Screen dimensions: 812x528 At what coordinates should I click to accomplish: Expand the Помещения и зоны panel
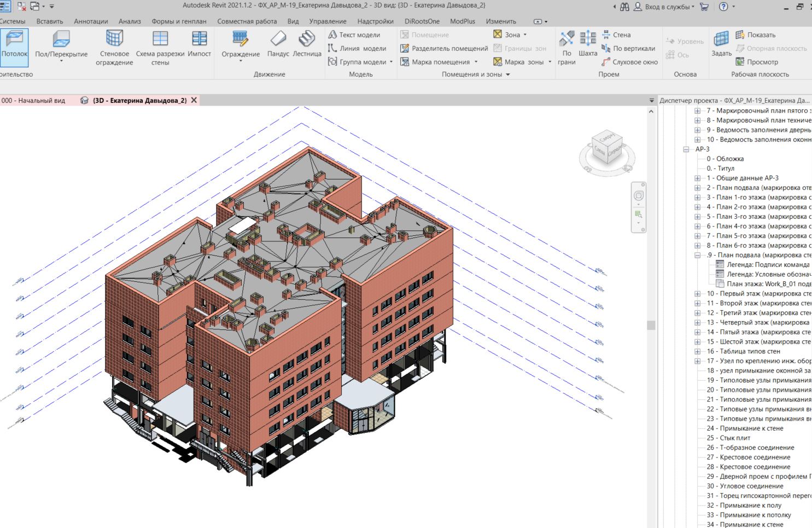point(508,74)
